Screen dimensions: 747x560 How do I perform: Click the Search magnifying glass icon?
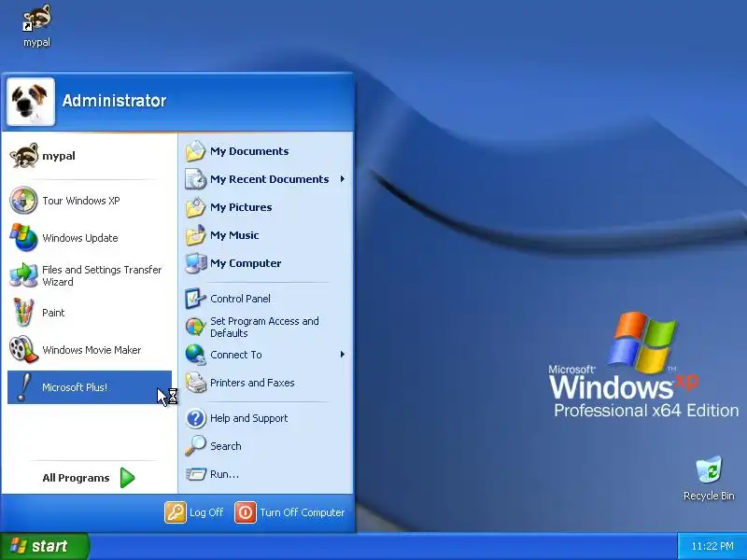tap(195, 446)
